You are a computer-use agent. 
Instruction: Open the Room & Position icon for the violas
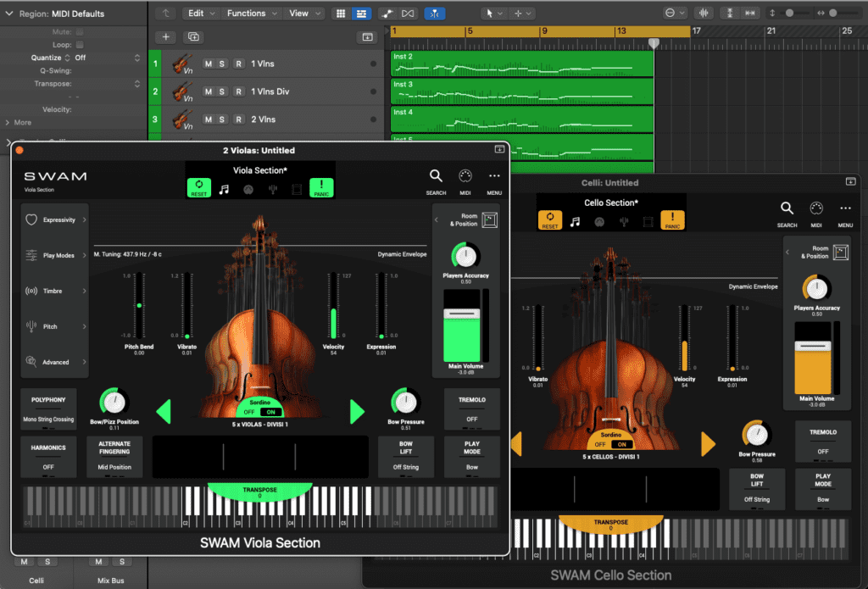click(x=492, y=219)
